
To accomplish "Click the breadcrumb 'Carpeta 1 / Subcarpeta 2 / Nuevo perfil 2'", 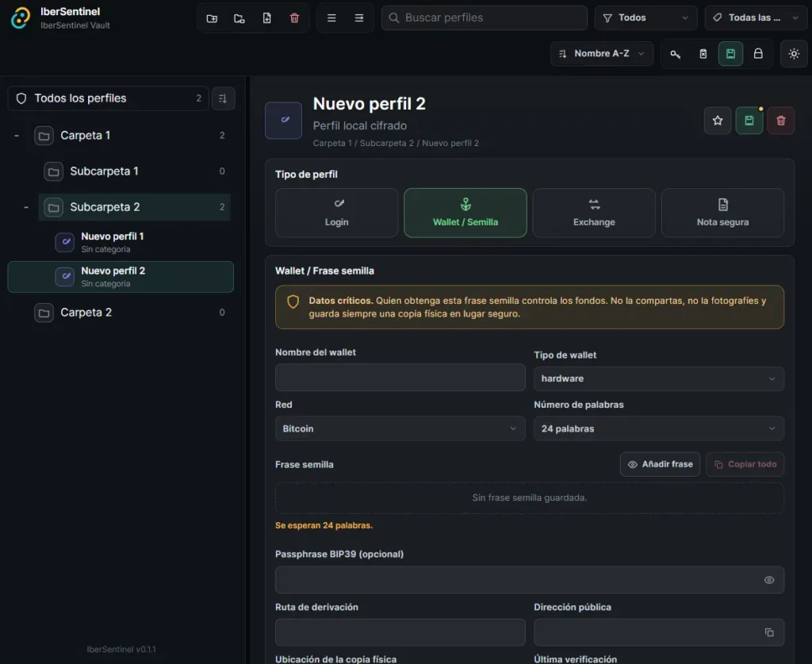I will [x=396, y=144].
